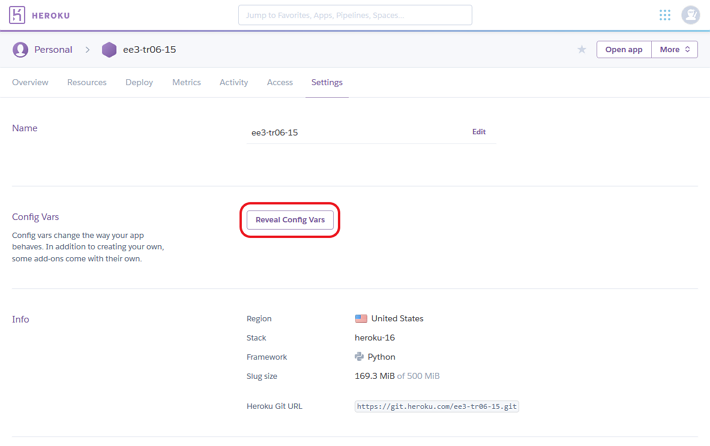
Task: Click the purple app hexagon icon
Action: (x=109, y=50)
